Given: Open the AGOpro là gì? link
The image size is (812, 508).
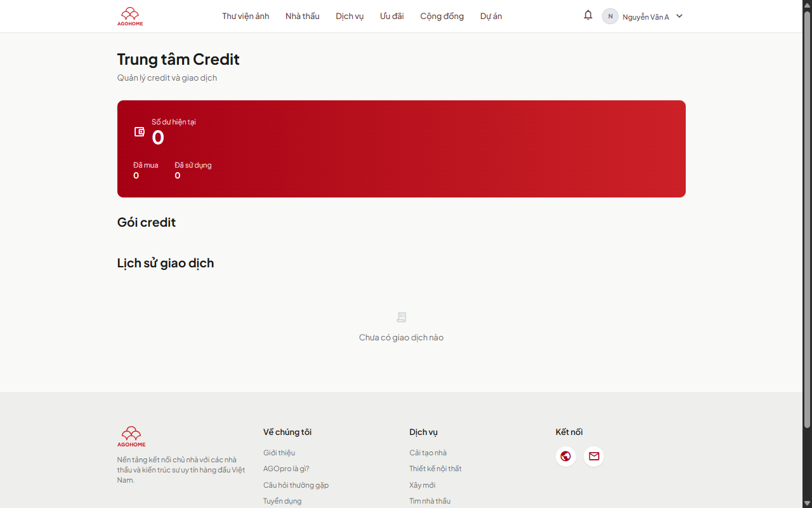Looking at the screenshot, I should click(x=286, y=469).
